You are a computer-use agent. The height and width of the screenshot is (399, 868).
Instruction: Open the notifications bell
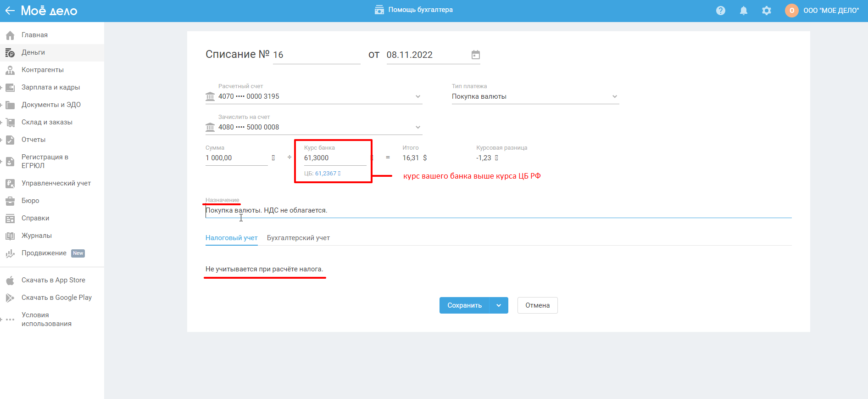coord(744,11)
